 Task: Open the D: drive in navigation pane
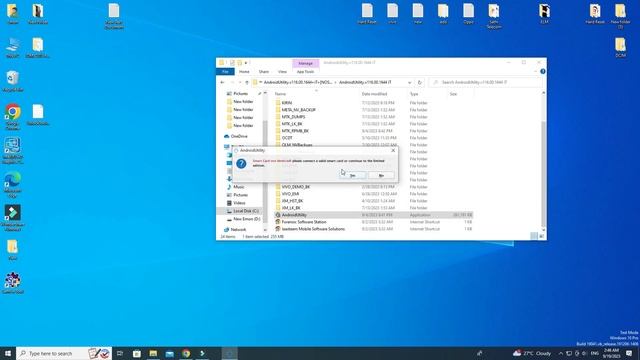coord(247,219)
